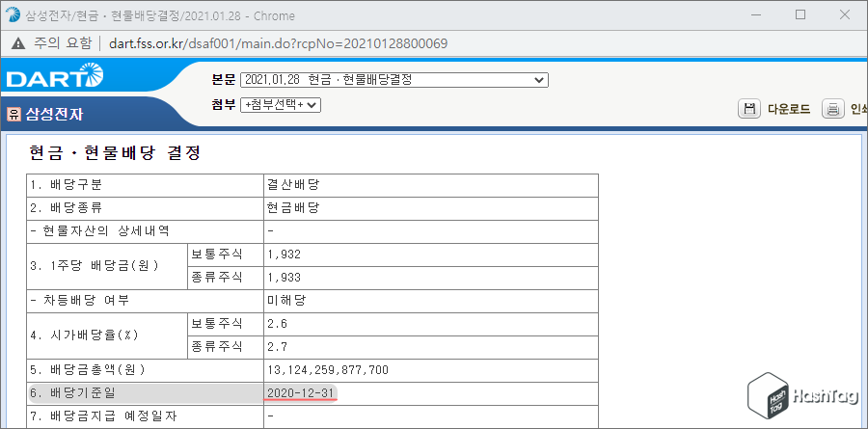This screenshot has height=429, width=868.
Task: Open the 첨부선택 attachment dropdown
Action: 281,105
